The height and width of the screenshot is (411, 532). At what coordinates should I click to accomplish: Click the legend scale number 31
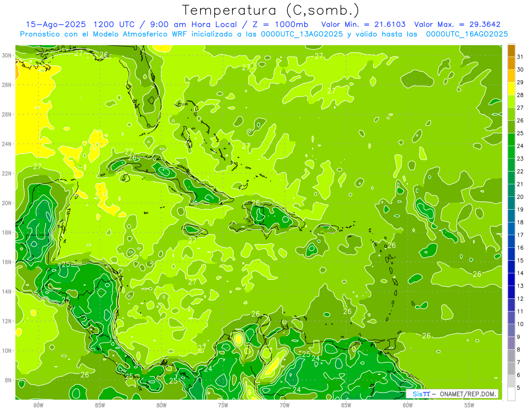pos(520,57)
